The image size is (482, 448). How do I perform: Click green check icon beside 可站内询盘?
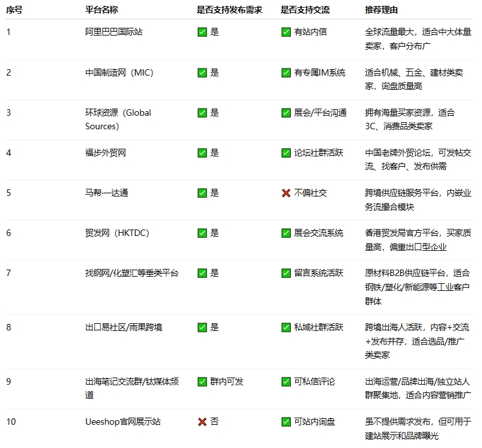(286, 422)
